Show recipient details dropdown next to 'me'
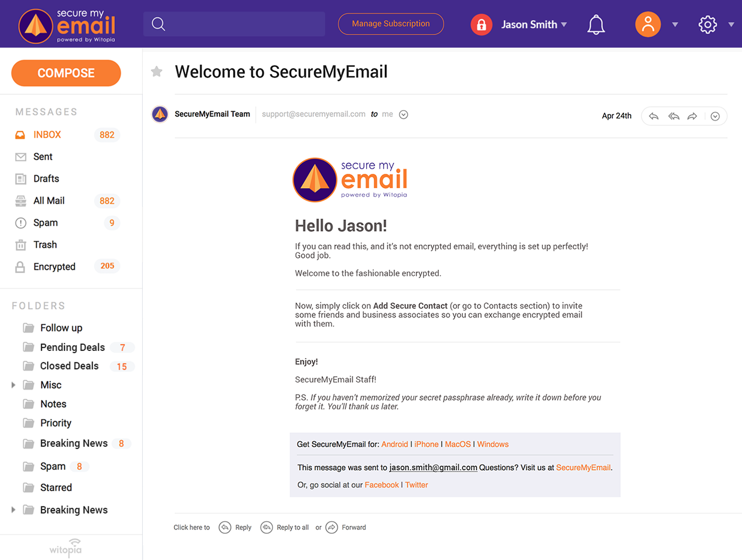742x560 pixels. point(403,114)
